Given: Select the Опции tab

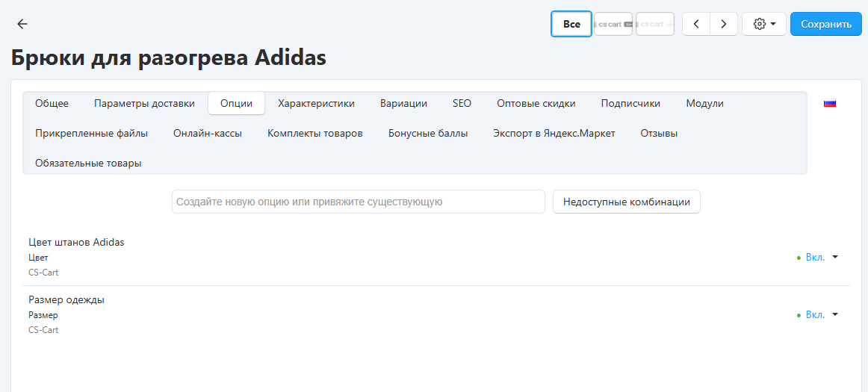Looking at the screenshot, I should 236,103.
